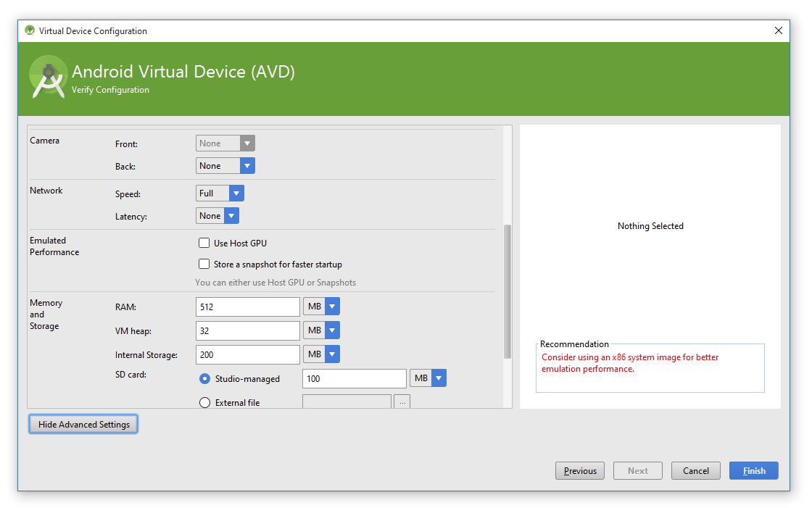Click the settings panel vertical scrollbar

[507, 291]
